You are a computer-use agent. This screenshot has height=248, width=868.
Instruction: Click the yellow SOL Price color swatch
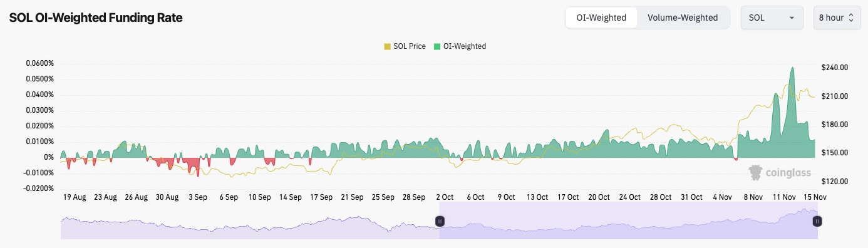click(386, 46)
